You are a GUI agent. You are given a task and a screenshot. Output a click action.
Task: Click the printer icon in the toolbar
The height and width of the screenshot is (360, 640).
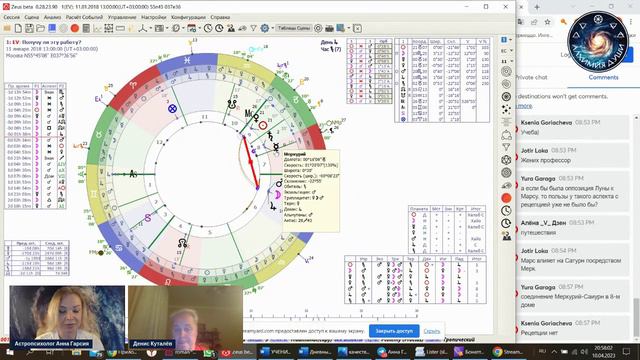(329, 28)
